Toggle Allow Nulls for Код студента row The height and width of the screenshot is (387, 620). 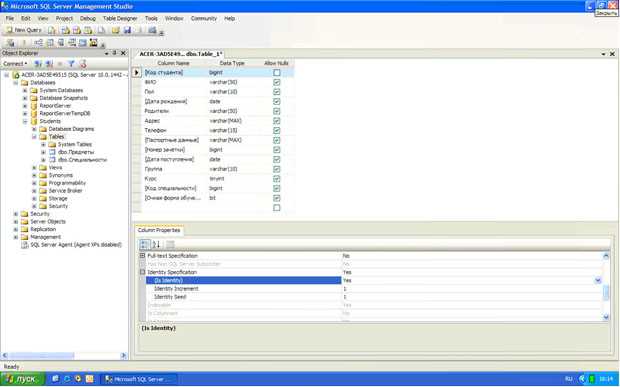click(277, 73)
